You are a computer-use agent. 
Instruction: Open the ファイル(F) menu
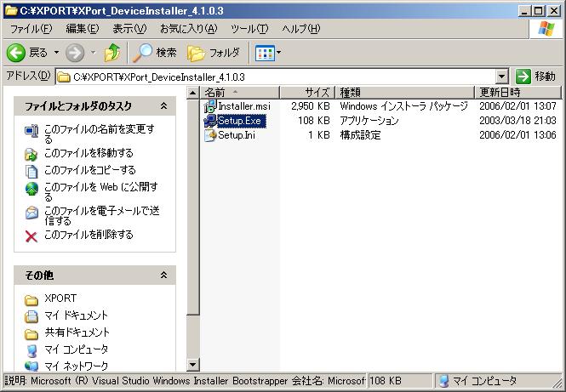[x=31, y=29]
